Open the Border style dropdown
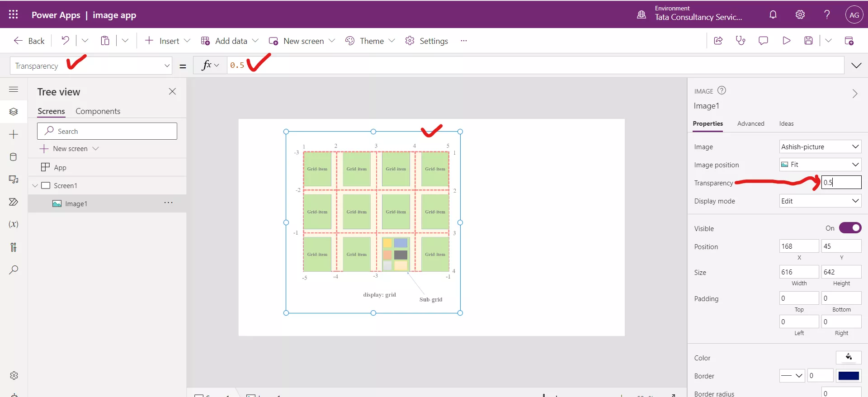The height and width of the screenshot is (397, 868). [x=792, y=376]
